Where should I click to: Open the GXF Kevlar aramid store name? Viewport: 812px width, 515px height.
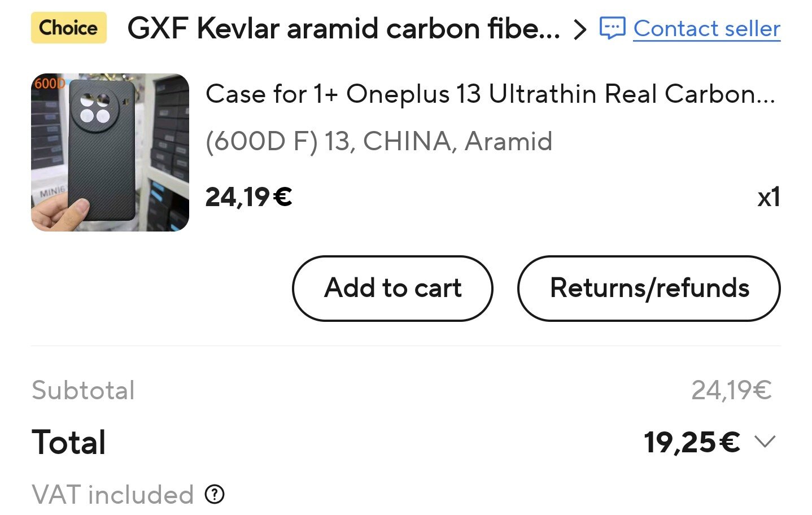point(343,28)
